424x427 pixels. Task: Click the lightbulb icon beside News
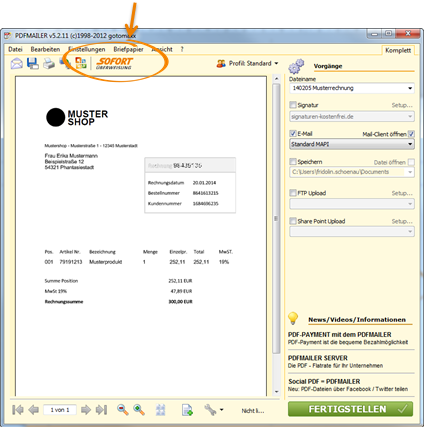(x=293, y=318)
